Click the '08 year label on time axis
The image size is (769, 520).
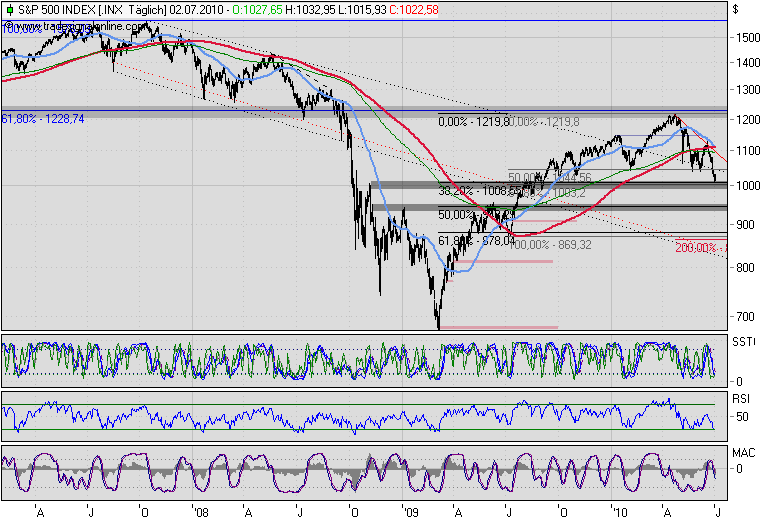[x=201, y=513]
